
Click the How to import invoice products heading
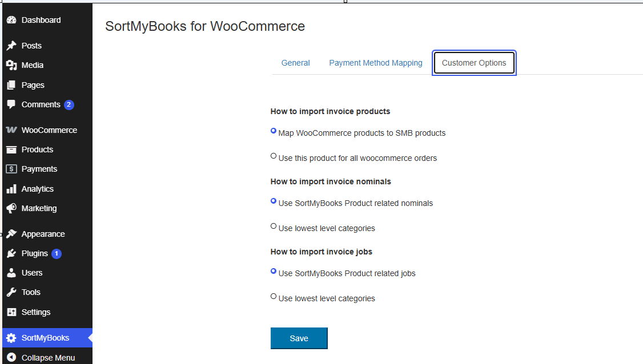click(x=330, y=111)
